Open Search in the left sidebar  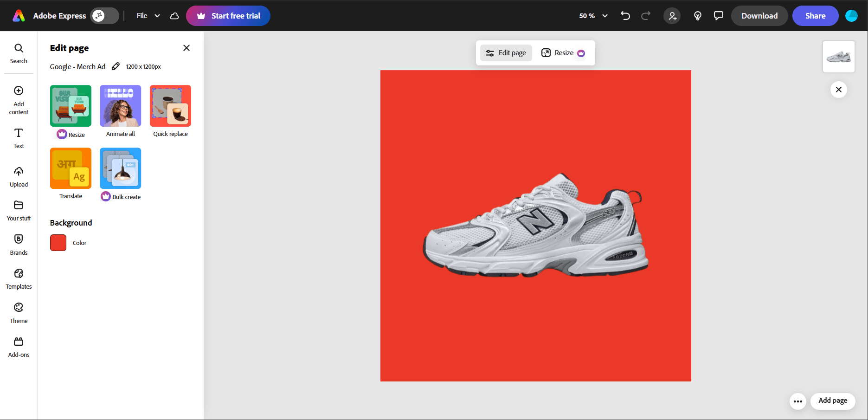pyautogui.click(x=19, y=54)
